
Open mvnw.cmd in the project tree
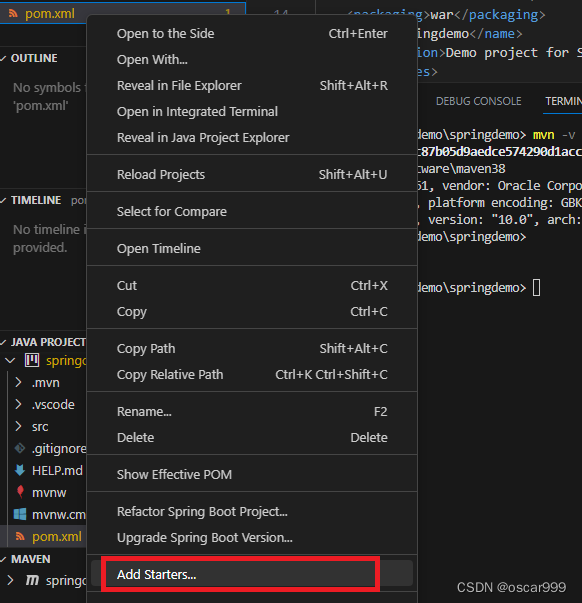click(x=59, y=515)
